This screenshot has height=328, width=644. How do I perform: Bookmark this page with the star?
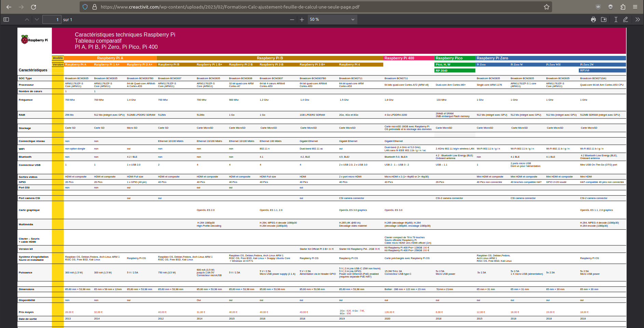pyautogui.click(x=547, y=7)
